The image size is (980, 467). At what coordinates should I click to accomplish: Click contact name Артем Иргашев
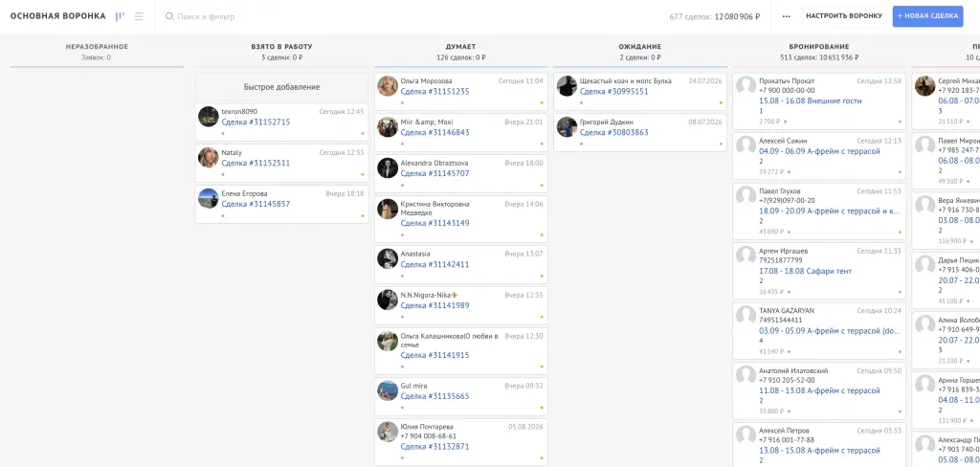click(786, 251)
